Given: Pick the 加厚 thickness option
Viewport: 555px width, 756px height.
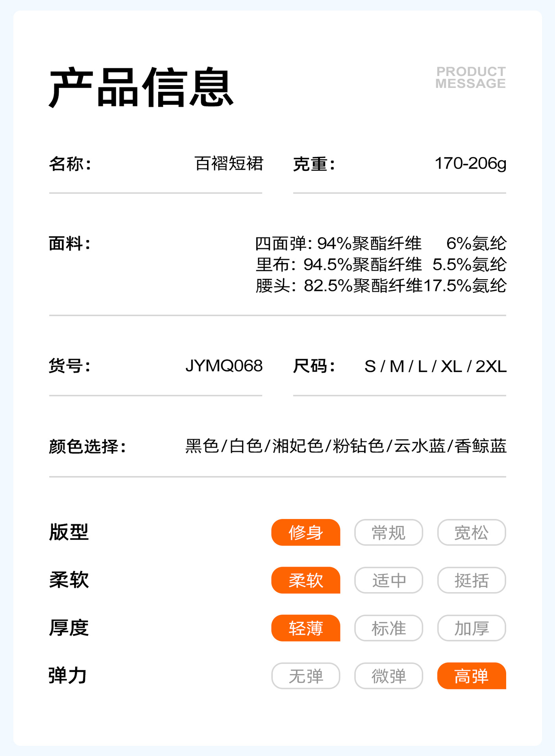Looking at the screenshot, I should (471, 628).
